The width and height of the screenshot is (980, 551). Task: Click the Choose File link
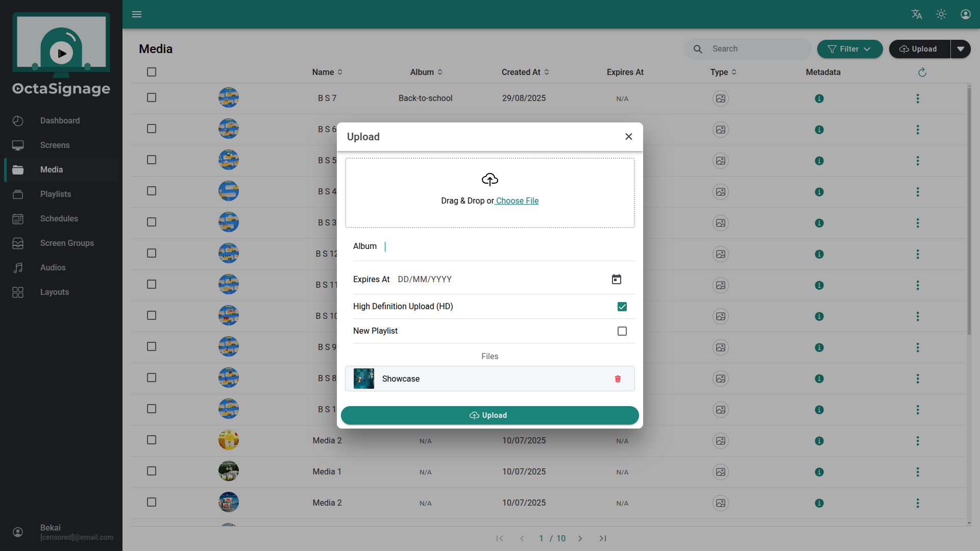click(517, 201)
